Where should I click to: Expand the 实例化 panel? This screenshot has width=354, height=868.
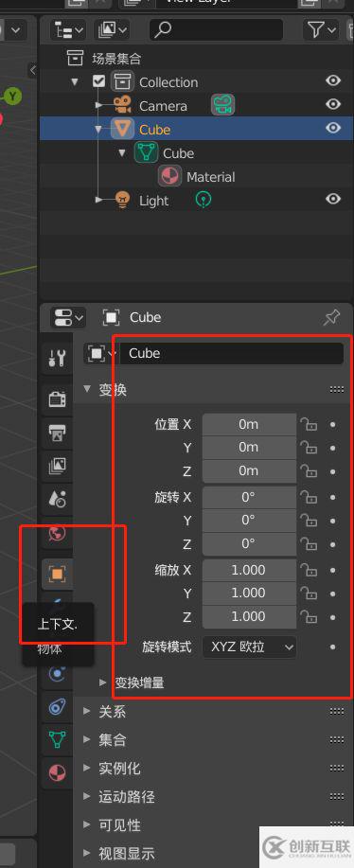coord(86,769)
